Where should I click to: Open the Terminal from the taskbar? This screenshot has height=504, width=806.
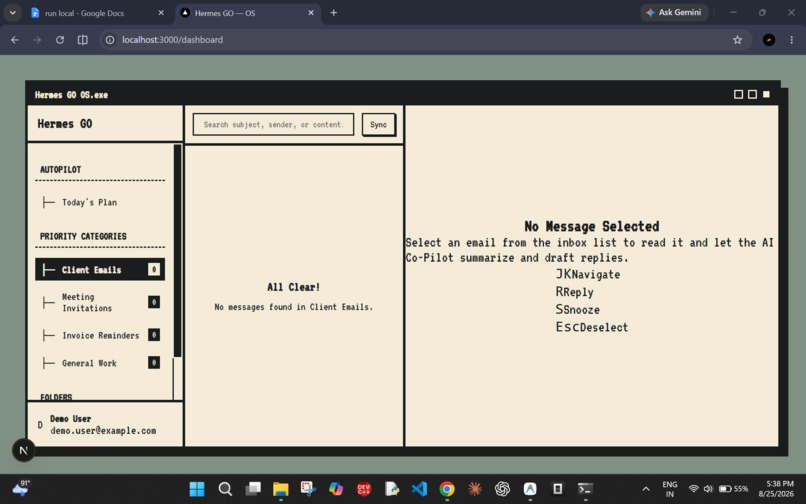pos(585,489)
